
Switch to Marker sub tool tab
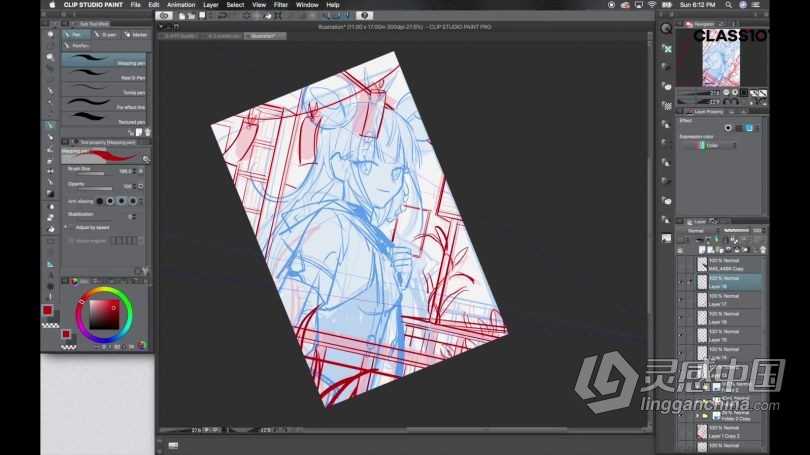pos(136,35)
